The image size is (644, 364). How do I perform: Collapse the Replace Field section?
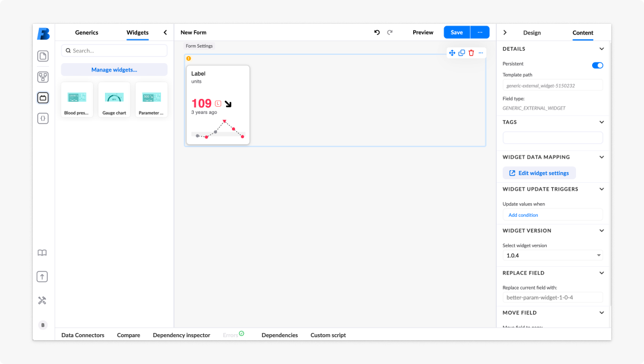pyautogui.click(x=601, y=273)
